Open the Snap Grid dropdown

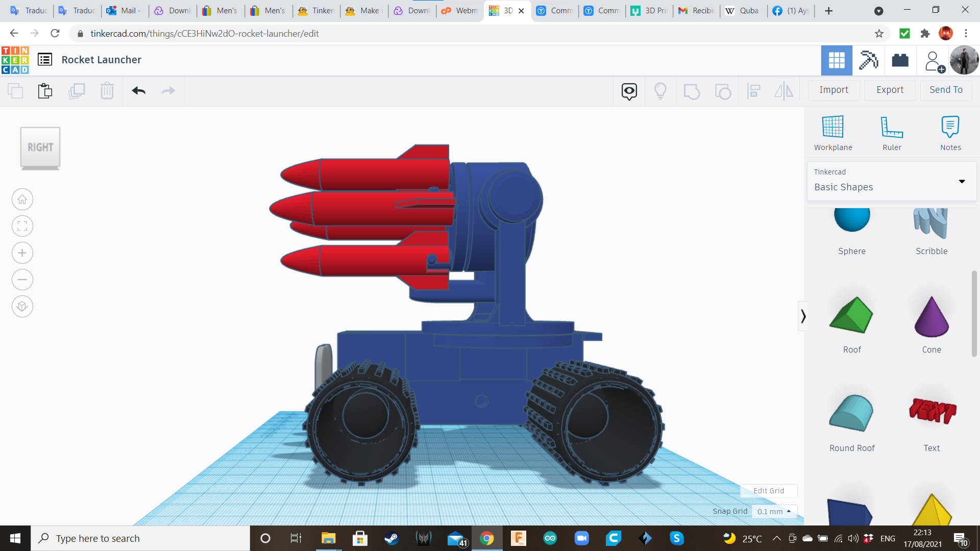click(774, 511)
